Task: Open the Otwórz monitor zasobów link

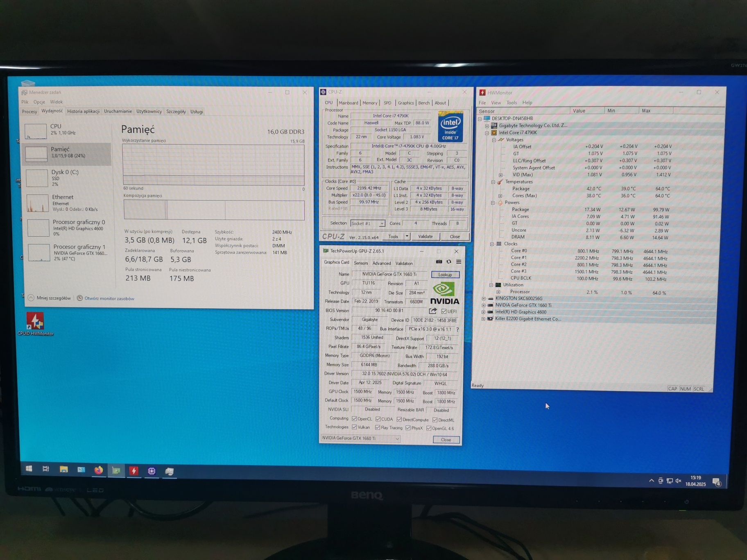Action: click(109, 298)
